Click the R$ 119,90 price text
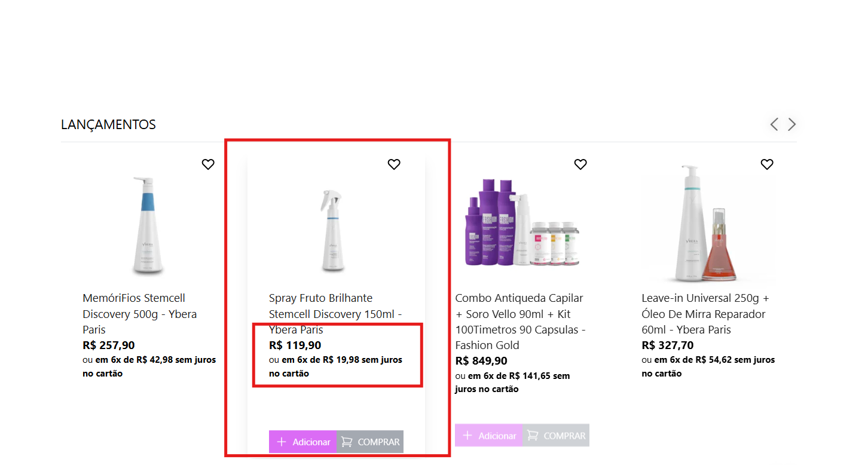 click(x=295, y=345)
